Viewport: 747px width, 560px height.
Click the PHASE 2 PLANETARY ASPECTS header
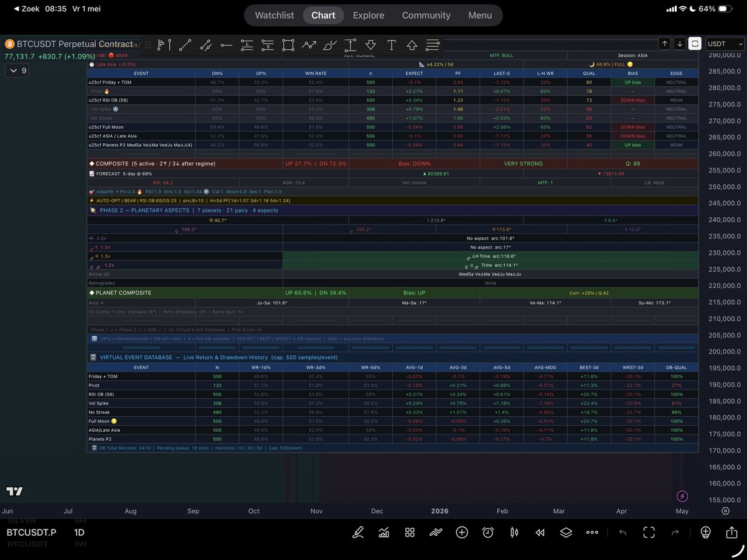[392, 210]
